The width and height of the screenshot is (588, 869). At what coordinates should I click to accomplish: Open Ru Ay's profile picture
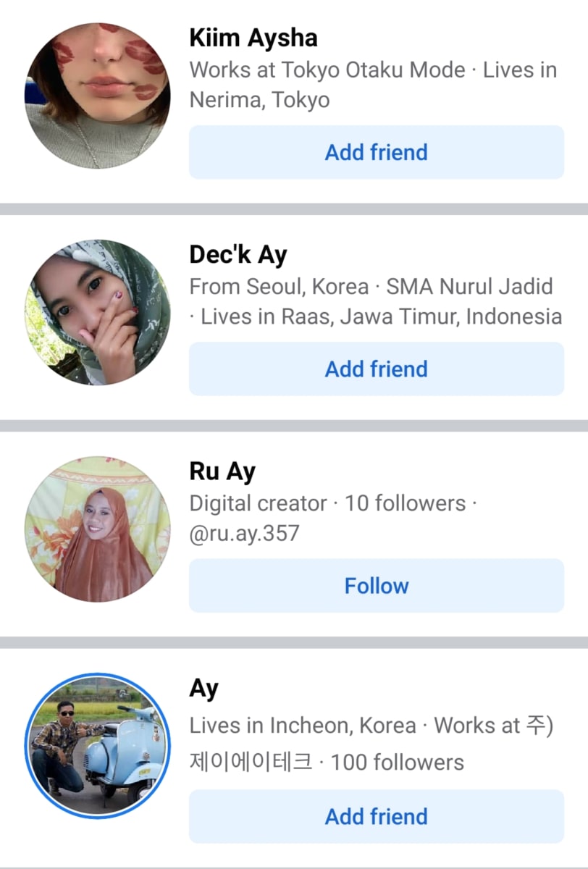tap(97, 529)
